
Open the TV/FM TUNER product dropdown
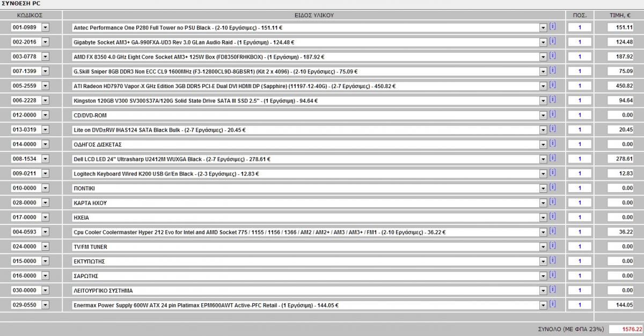(543, 247)
